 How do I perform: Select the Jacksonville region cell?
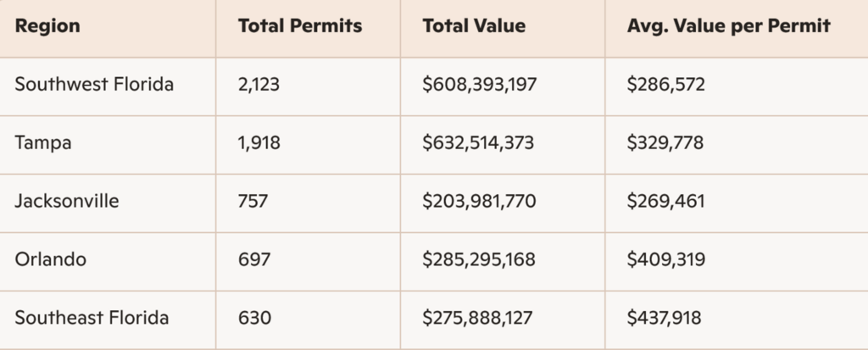pos(67,202)
